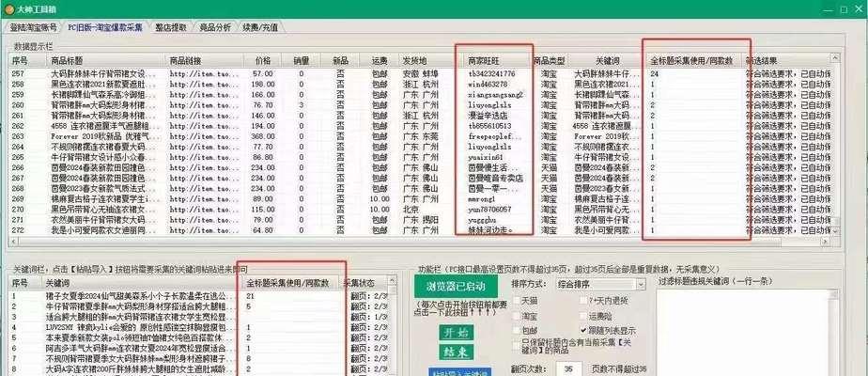The width and height of the screenshot is (868, 376).
Task: Click the 过滤标题违规关键词 text area
Action: (746, 332)
